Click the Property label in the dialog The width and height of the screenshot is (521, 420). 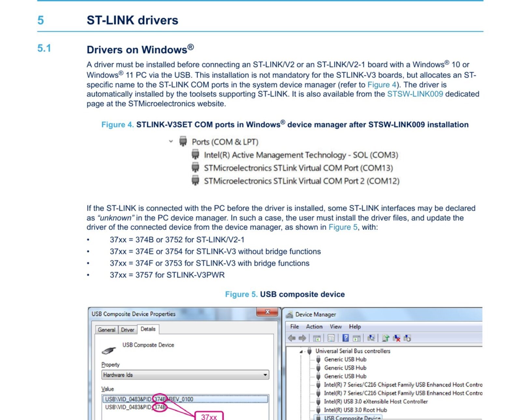point(110,365)
